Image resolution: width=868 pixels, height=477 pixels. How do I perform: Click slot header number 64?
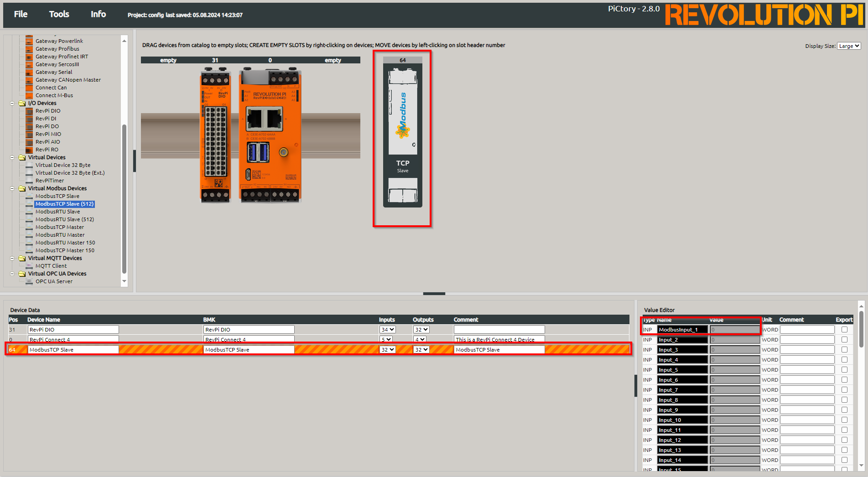point(403,60)
